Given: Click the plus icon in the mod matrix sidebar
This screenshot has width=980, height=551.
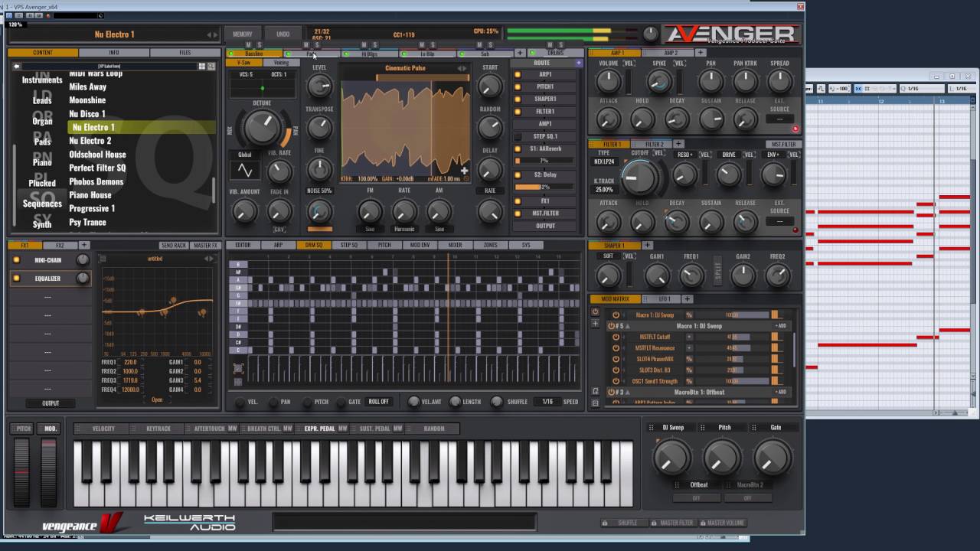Looking at the screenshot, I should click(x=595, y=323).
